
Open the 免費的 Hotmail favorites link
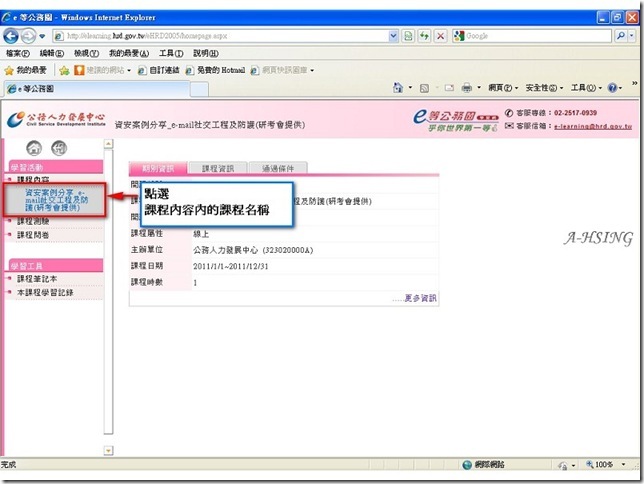pyautogui.click(x=215, y=70)
